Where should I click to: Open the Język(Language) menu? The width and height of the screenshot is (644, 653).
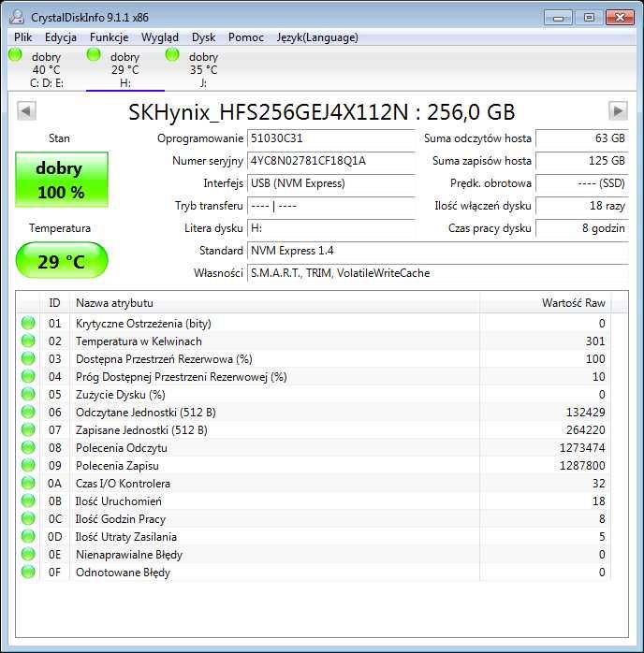317,37
